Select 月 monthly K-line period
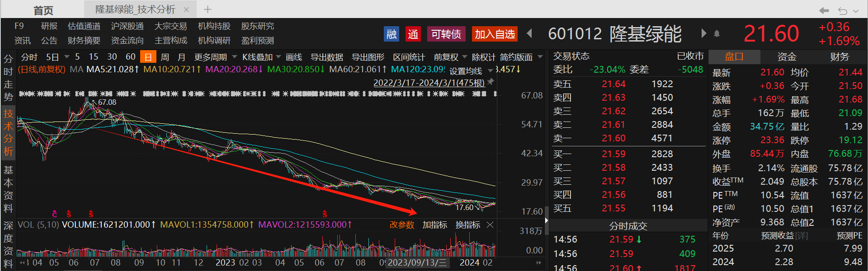 (181, 57)
